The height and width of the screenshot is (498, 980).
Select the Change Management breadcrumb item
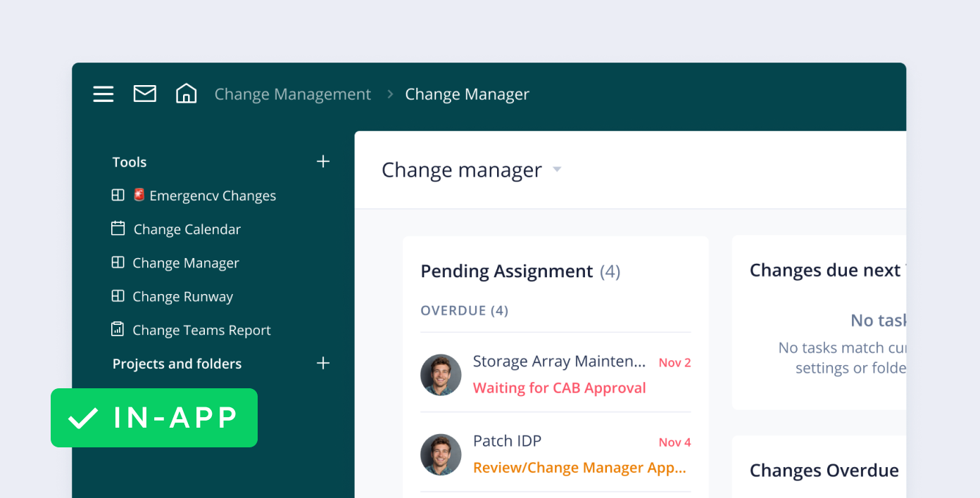pos(292,94)
